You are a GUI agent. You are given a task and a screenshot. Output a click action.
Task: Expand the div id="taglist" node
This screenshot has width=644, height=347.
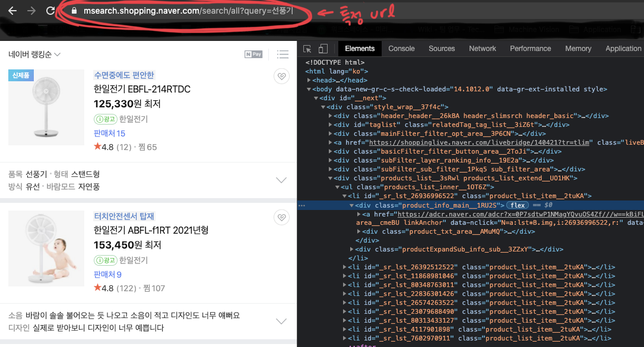coord(330,125)
